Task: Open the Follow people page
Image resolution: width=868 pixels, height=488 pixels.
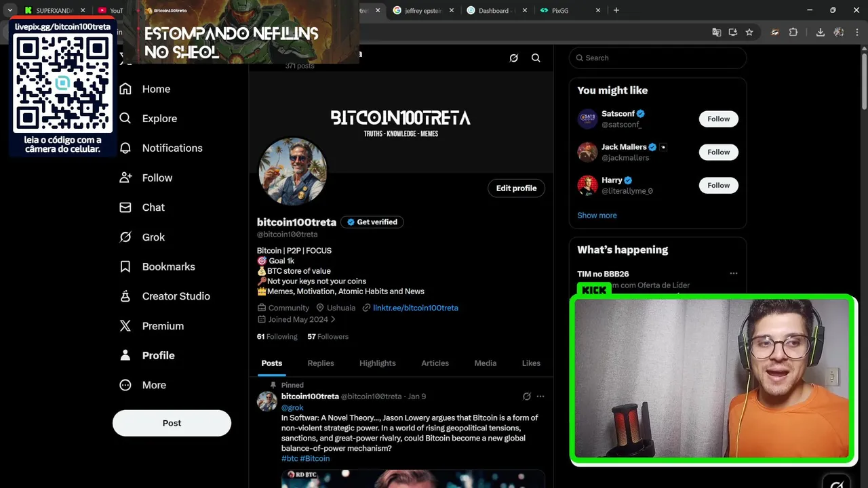Action: tap(146, 178)
